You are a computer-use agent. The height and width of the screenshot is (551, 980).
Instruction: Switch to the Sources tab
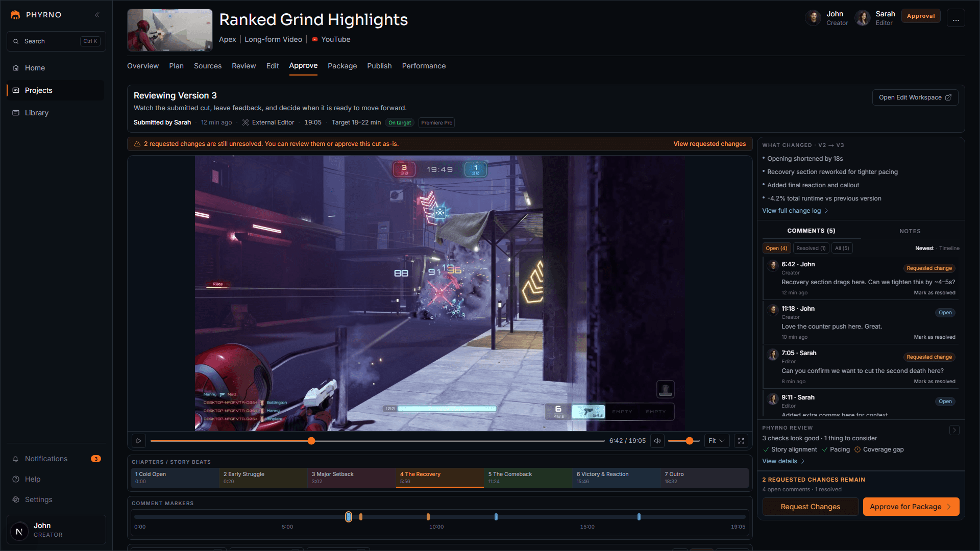208,66
